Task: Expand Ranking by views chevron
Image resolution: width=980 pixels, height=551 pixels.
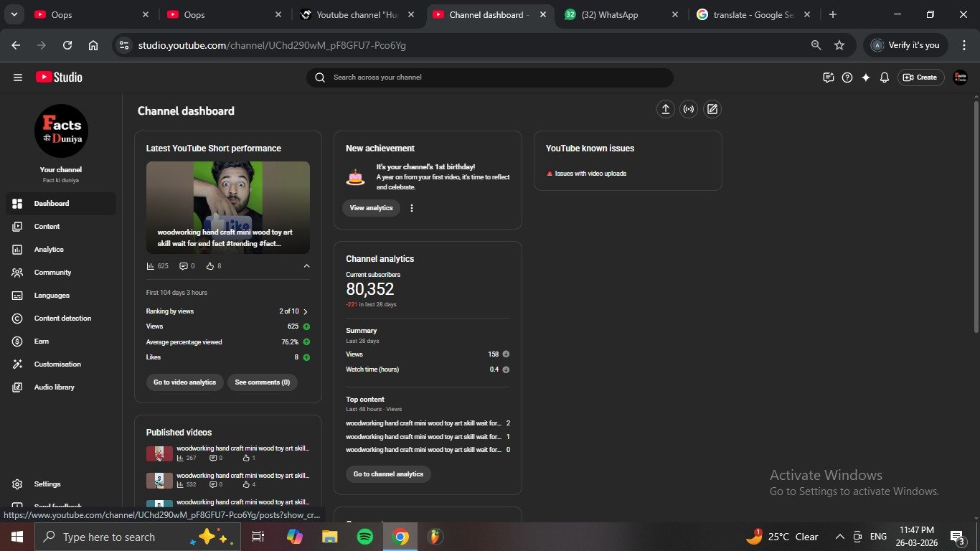Action: coord(306,312)
